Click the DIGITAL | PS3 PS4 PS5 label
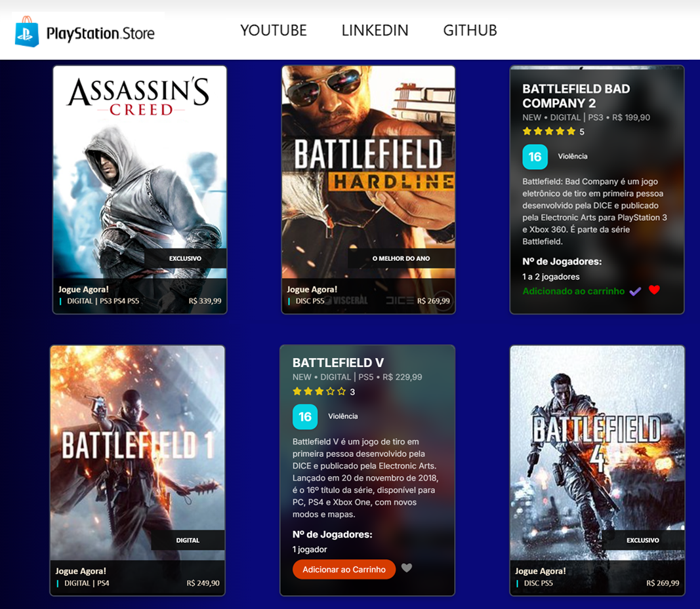The height and width of the screenshot is (609, 700). point(103,301)
